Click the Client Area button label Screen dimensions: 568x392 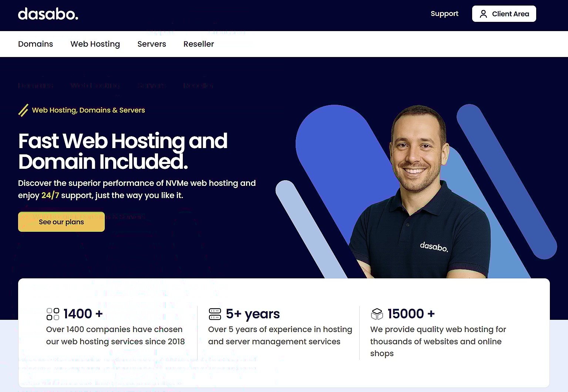pos(510,14)
